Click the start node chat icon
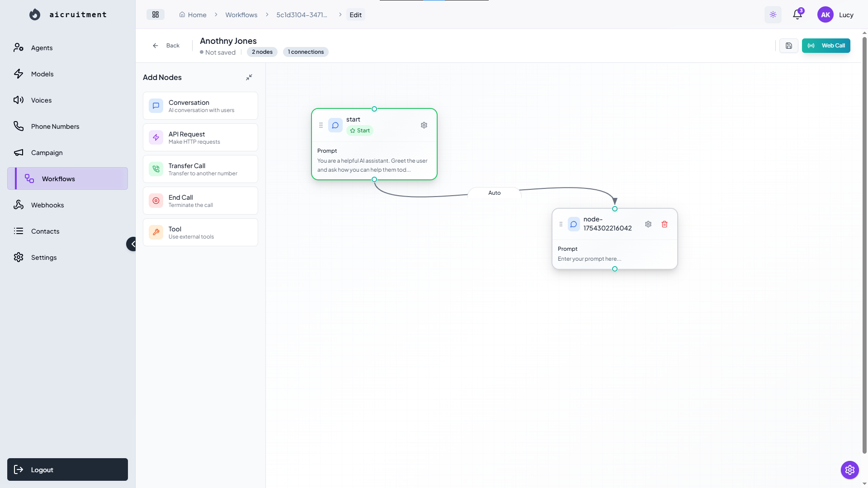Image resolution: width=868 pixels, height=488 pixels. click(x=335, y=125)
